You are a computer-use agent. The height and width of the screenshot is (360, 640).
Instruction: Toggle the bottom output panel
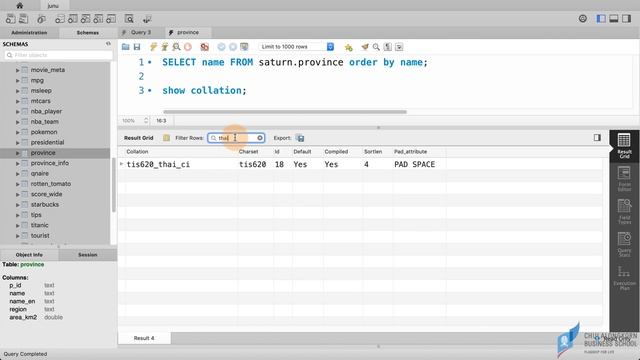(x=613, y=19)
